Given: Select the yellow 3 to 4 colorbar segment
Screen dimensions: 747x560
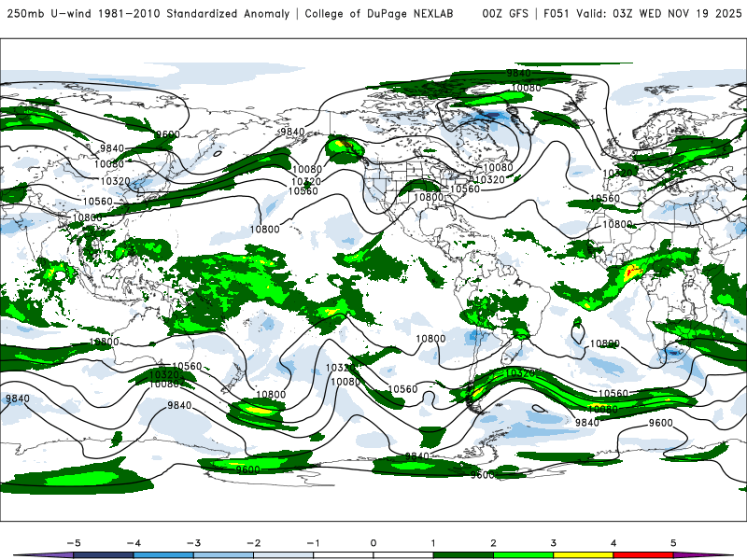Looking at the screenshot, I should click(x=584, y=555).
